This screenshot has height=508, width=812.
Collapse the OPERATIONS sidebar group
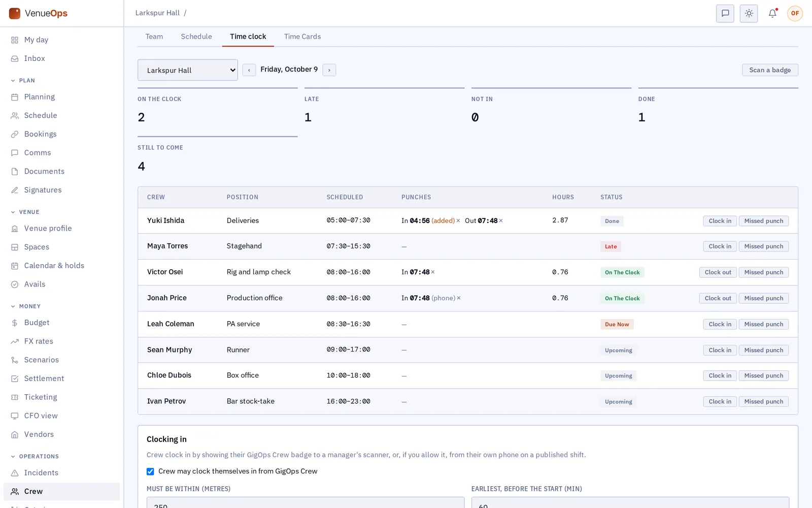[x=35, y=456]
